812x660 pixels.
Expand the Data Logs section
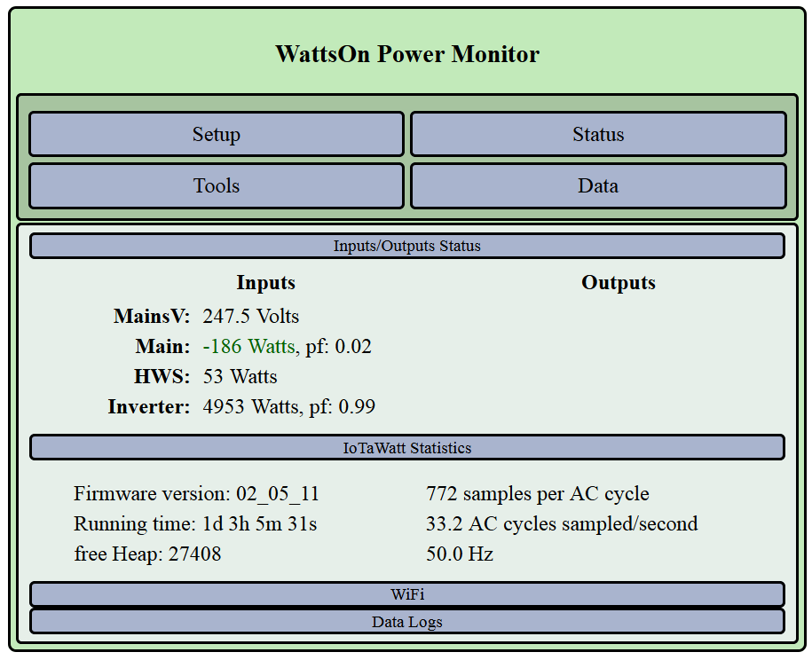click(x=407, y=622)
